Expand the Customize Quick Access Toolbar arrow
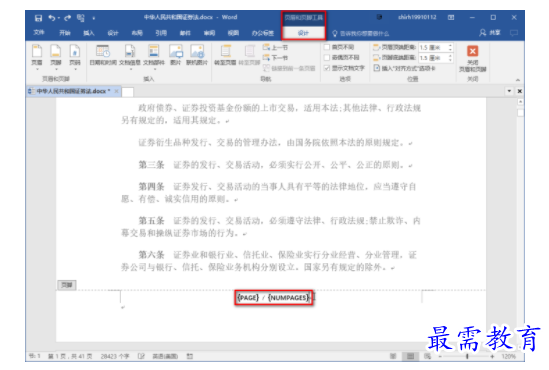 pos(93,18)
